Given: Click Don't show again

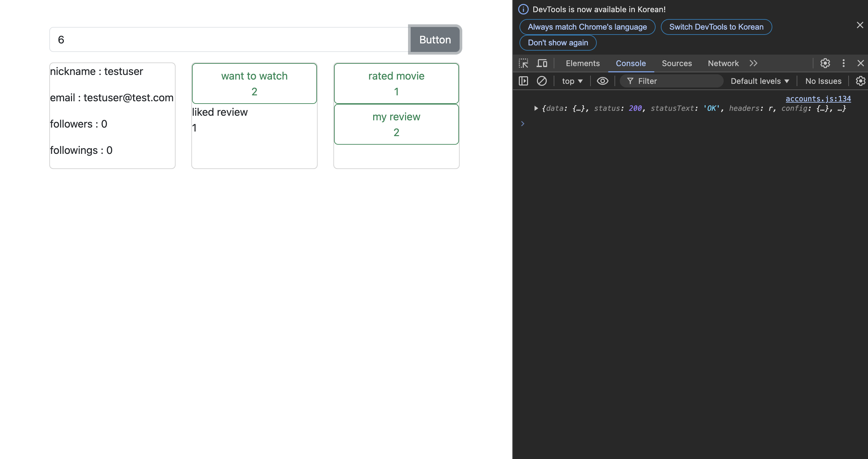Looking at the screenshot, I should 558,43.
